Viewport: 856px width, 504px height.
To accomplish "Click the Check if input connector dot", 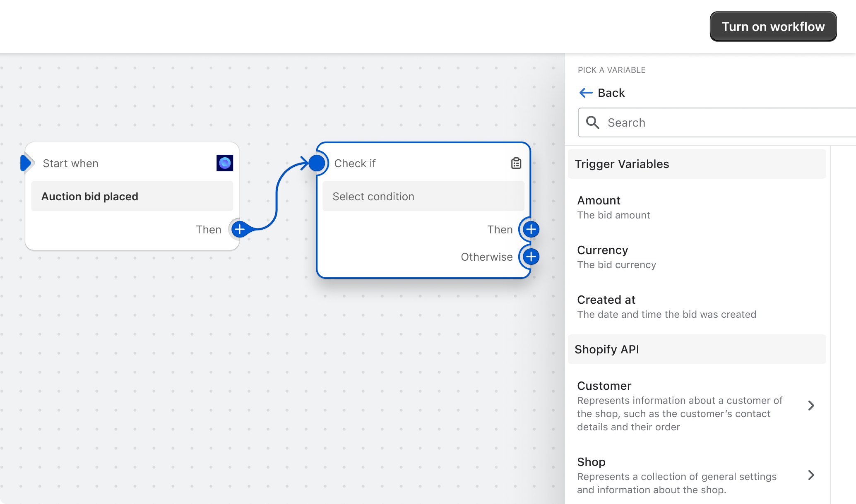I will [317, 163].
